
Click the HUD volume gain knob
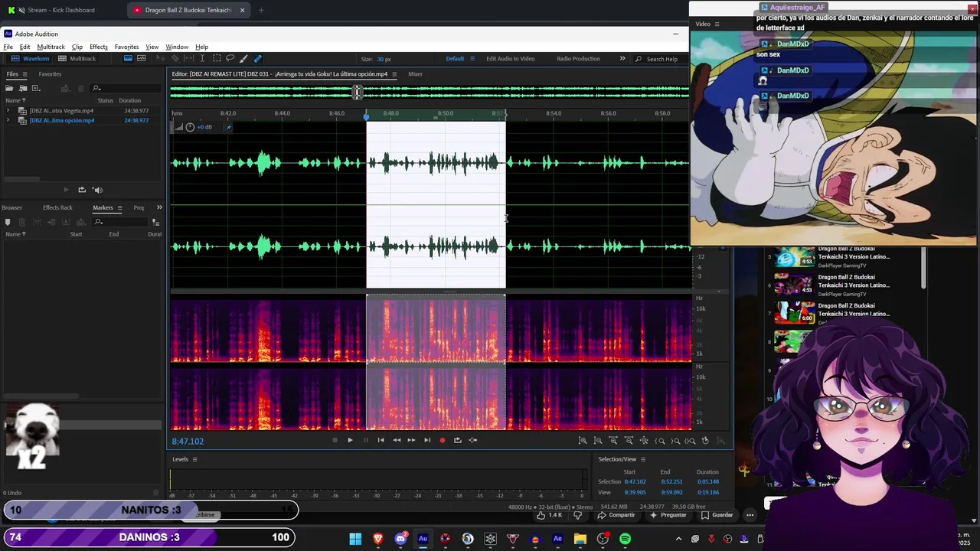tap(190, 127)
